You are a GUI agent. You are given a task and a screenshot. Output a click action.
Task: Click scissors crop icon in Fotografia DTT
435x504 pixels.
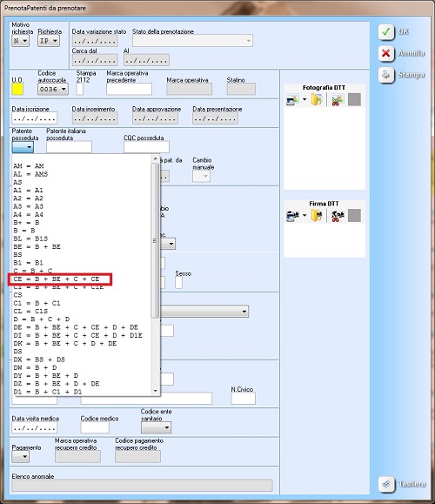click(x=337, y=99)
